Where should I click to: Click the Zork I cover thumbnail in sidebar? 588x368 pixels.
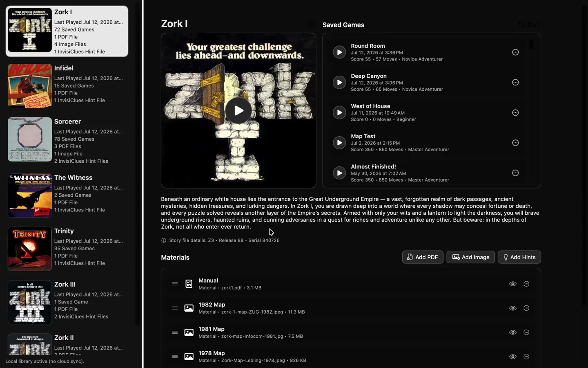[30, 30]
